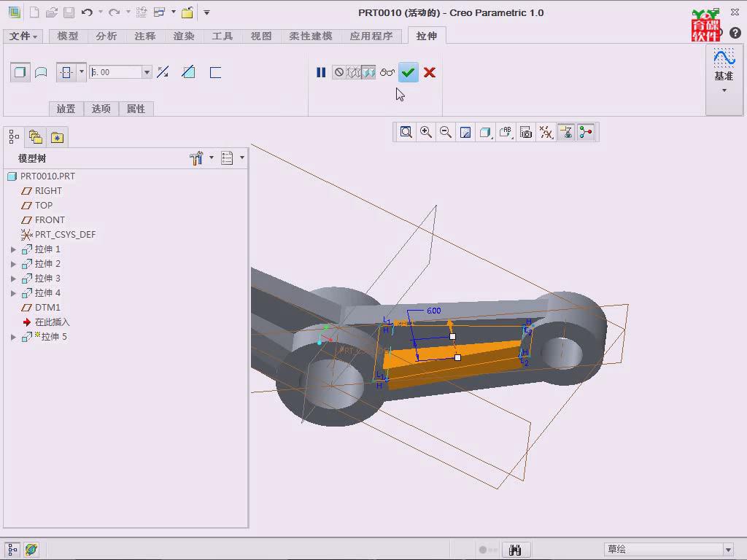Open the 属性 properties panel

coord(136,109)
